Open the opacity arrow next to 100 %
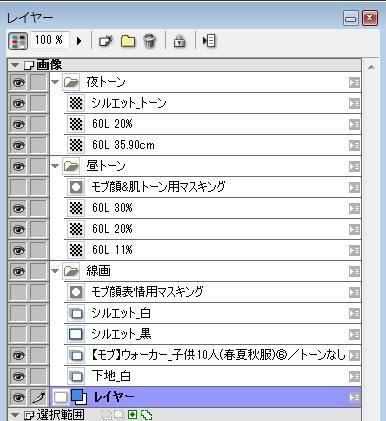386x421 pixels. [79, 41]
